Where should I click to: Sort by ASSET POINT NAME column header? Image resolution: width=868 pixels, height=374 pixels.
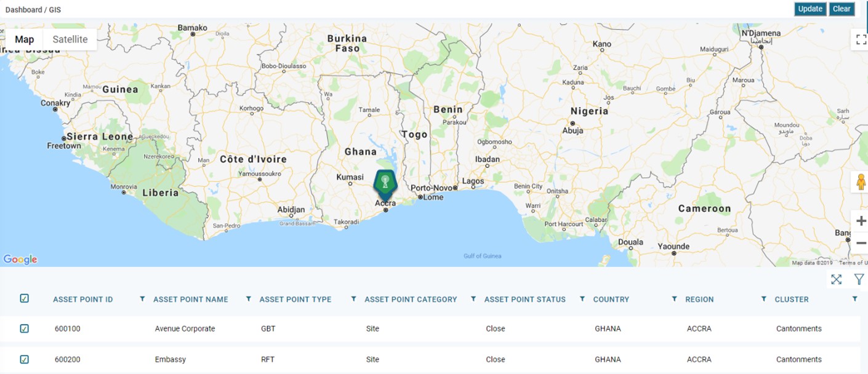pos(191,300)
